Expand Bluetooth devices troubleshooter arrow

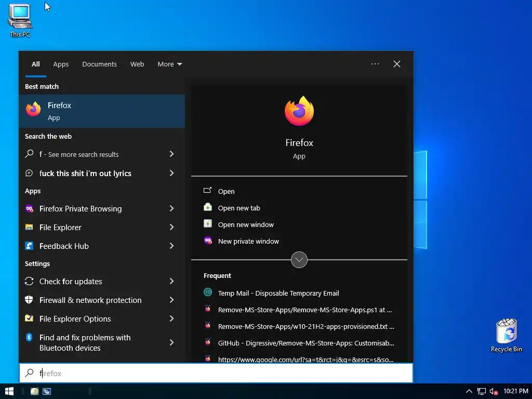[x=171, y=342]
